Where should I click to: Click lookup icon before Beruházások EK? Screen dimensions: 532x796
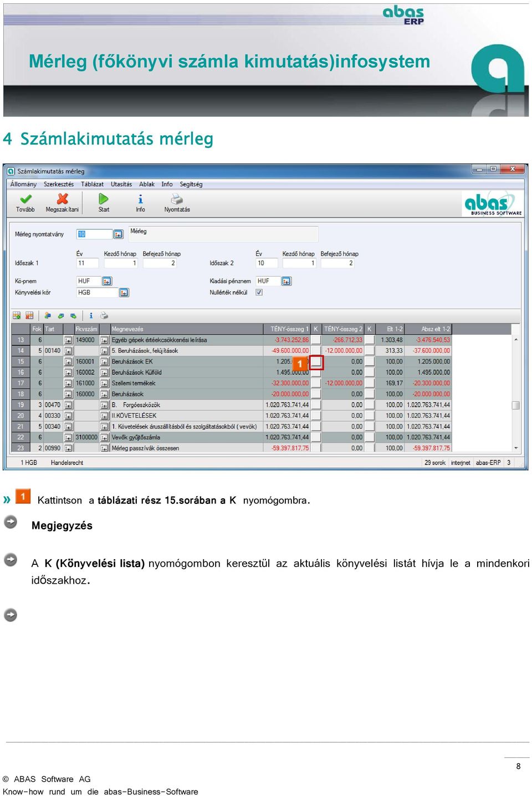104,361
